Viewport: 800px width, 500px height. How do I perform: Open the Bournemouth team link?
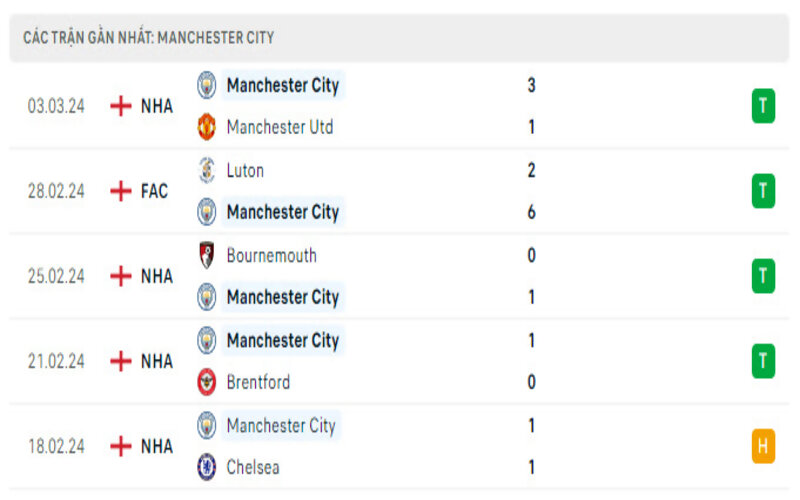point(272,255)
